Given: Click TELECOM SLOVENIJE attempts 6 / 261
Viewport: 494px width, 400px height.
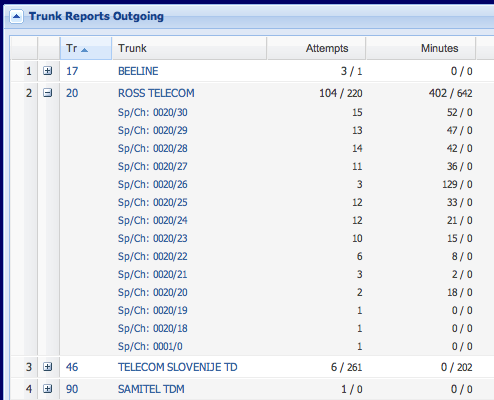Looking at the screenshot, I should click(x=346, y=367).
